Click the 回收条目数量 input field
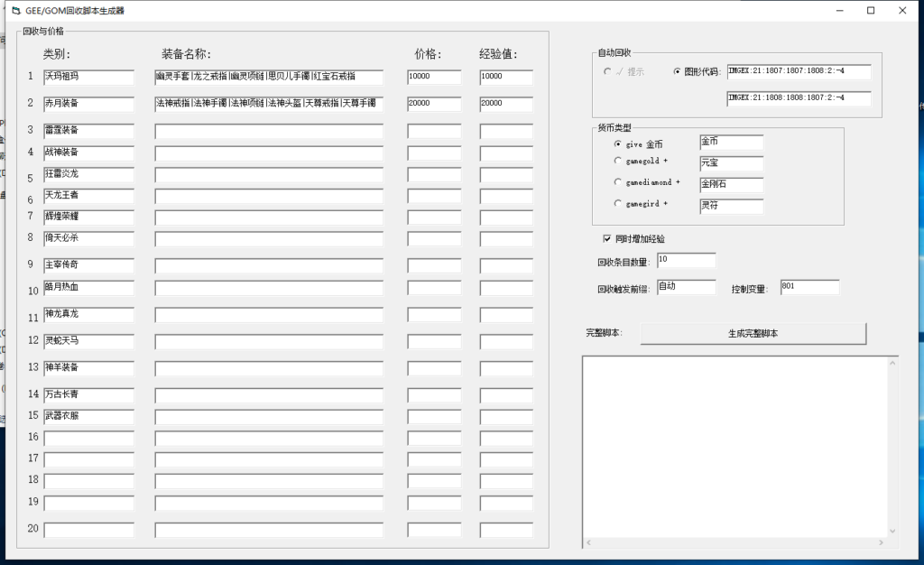The image size is (924, 565). [x=686, y=260]
